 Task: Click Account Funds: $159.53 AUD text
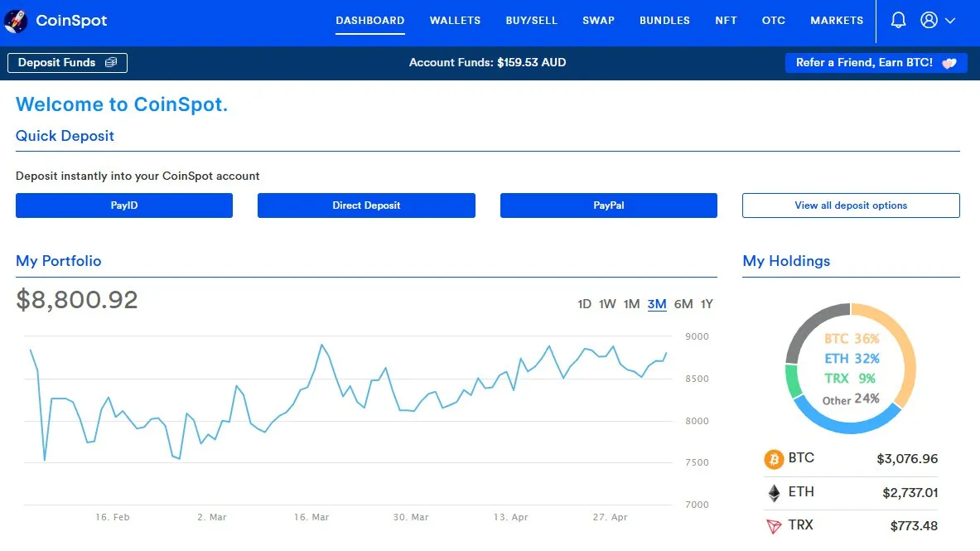coord(487,62)
